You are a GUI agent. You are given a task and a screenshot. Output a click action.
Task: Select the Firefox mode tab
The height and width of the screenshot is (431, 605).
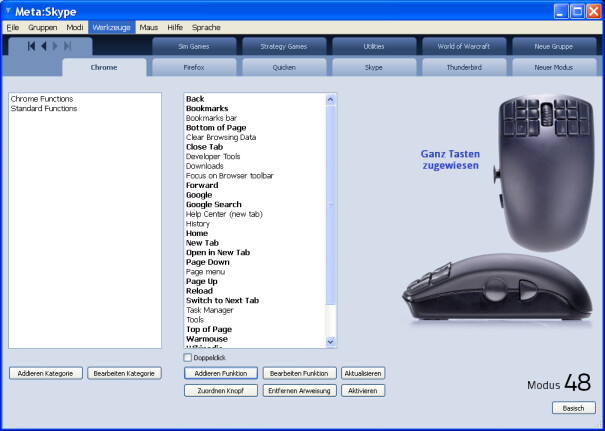pyautogui.click(x=194, y=67)
